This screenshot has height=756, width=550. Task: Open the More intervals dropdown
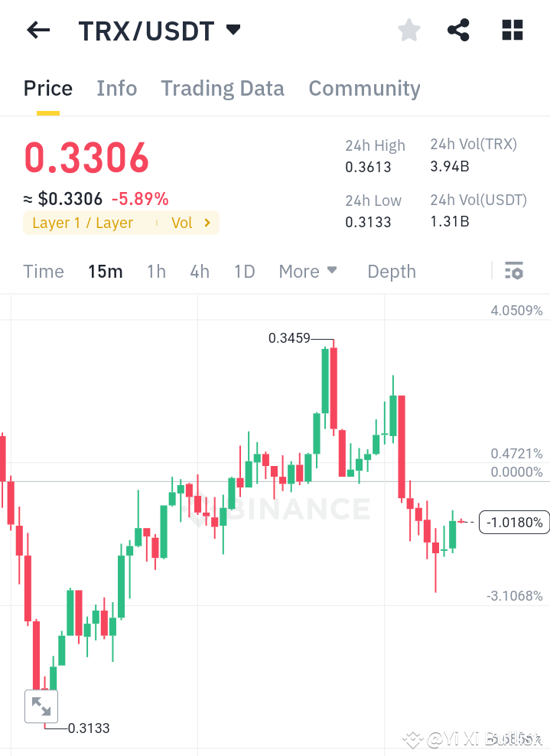click(308, 271)
